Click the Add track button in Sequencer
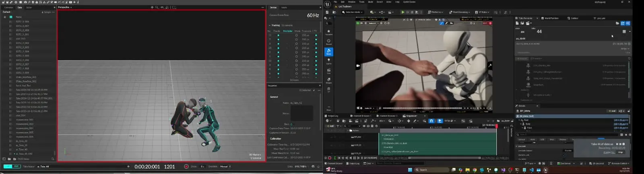 coord(330,126)
